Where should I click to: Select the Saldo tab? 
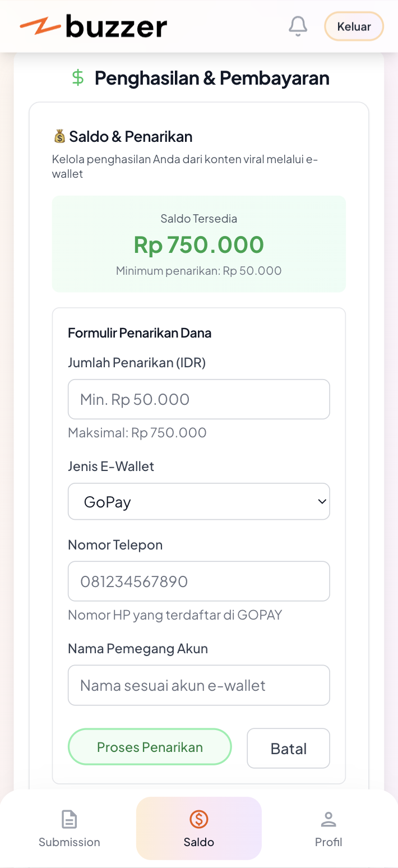[198, 828]
